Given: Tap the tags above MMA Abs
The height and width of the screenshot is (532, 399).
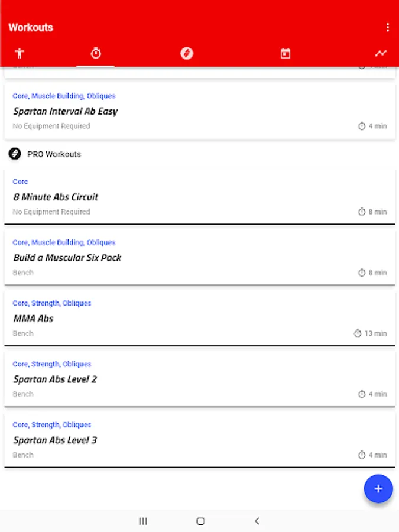Looking at the screenshot, I should tap(52, 303).
